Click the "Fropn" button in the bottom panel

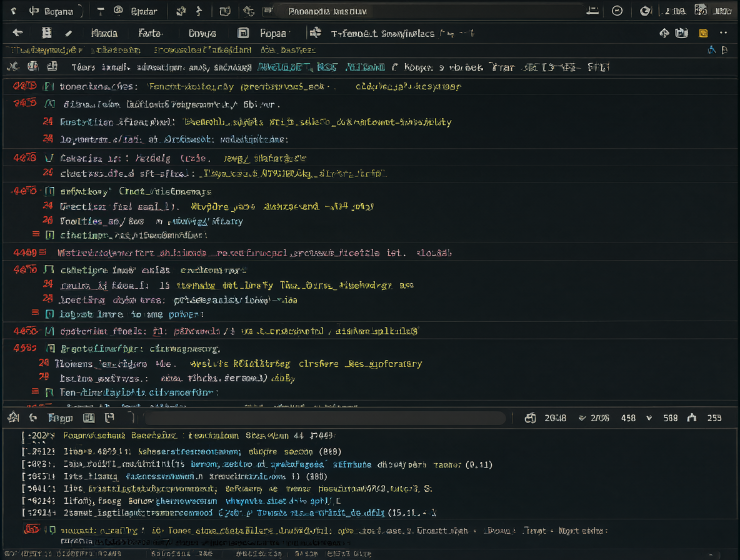(x=60, y=418)
